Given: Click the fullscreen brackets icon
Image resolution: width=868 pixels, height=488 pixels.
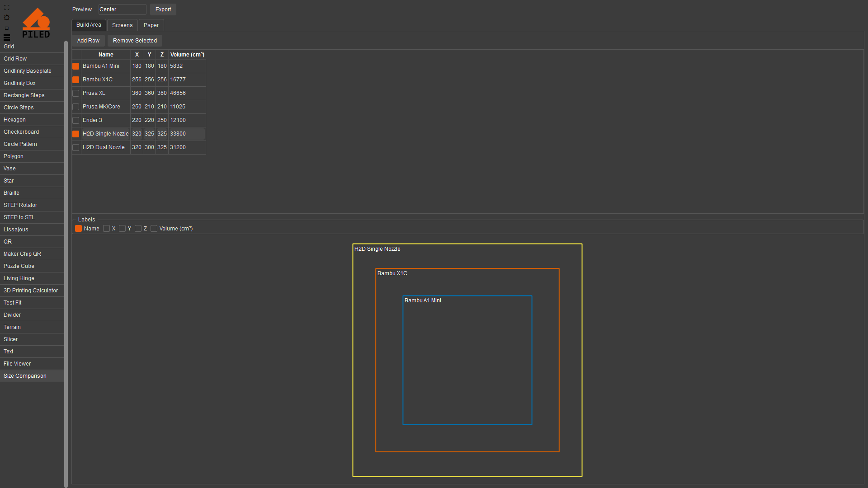Looking at the screenshot, I should (7, 8).
